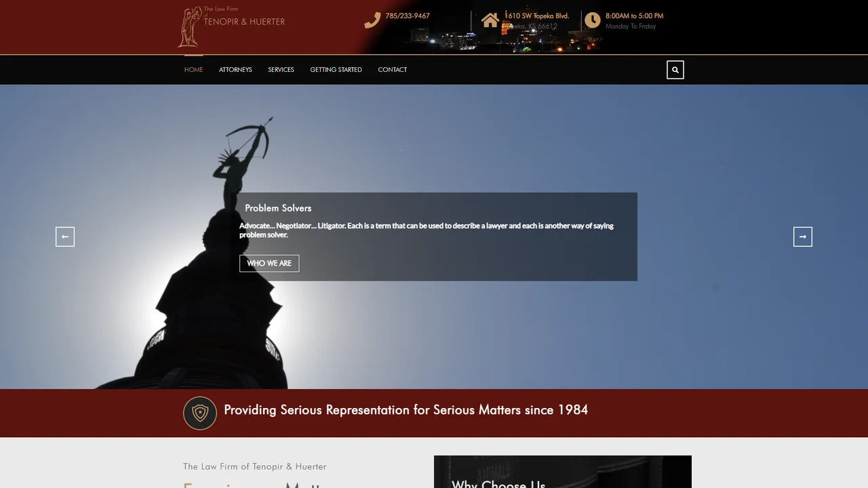Click the shield badge icon
Viewport: 868px width, 488px height.
tap(200, 413)
